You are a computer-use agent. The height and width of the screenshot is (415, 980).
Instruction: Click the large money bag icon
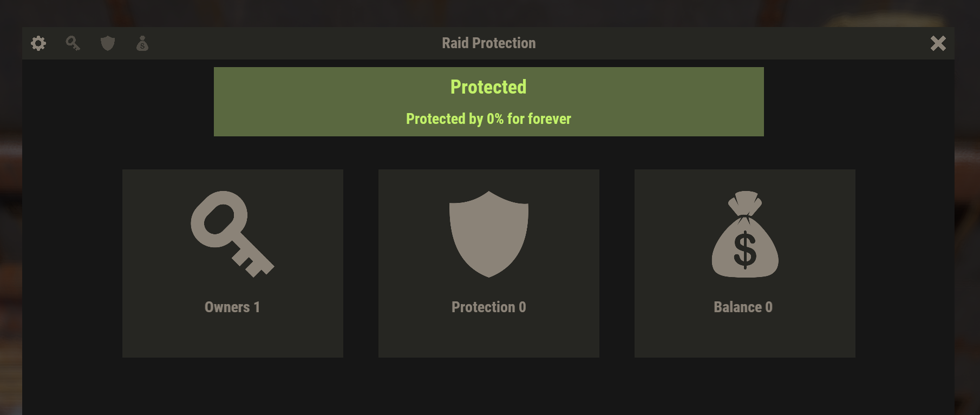point(745,234)
